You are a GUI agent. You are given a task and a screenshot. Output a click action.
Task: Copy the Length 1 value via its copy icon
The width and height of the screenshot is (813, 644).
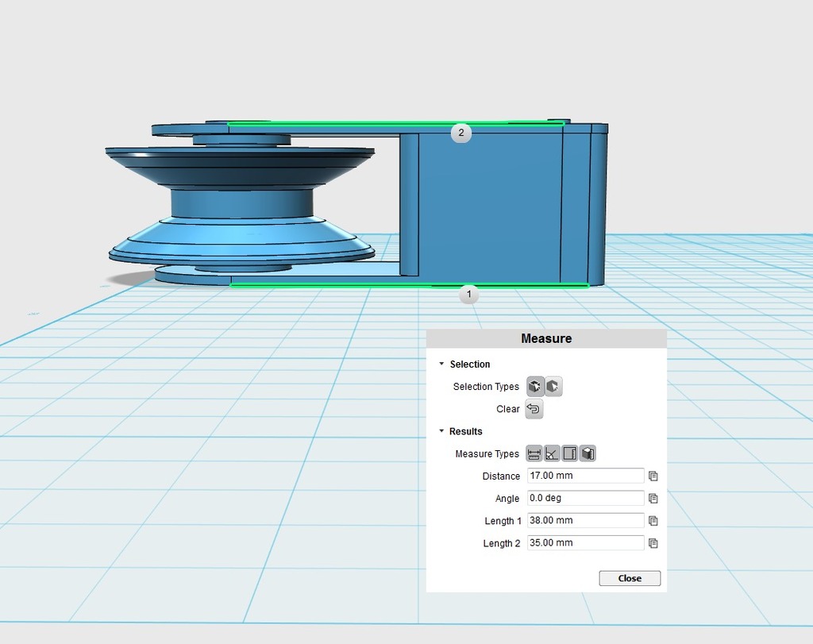(x=653, y=520)
